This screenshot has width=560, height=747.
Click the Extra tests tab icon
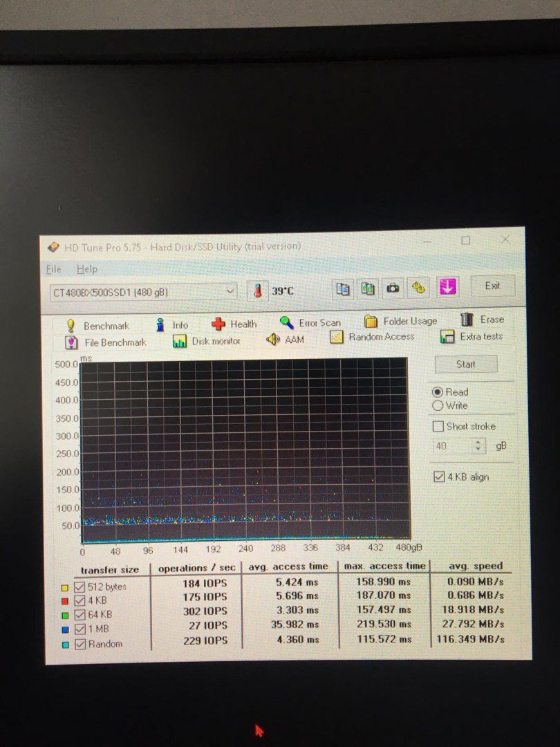(x=447, y=337)
